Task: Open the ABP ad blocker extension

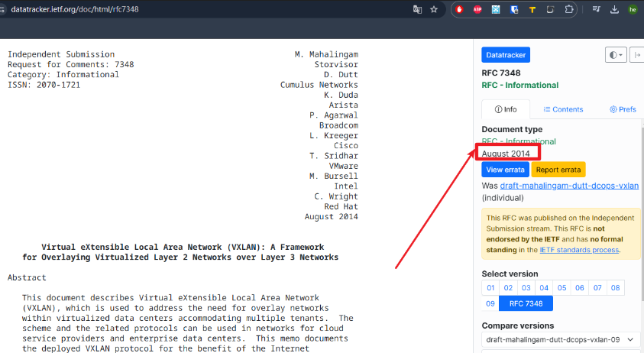Action: tap(477, 9)
